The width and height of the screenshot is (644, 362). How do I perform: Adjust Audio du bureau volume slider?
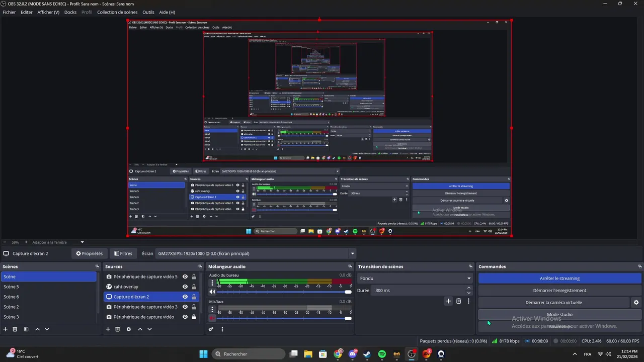tap(284, 292)
